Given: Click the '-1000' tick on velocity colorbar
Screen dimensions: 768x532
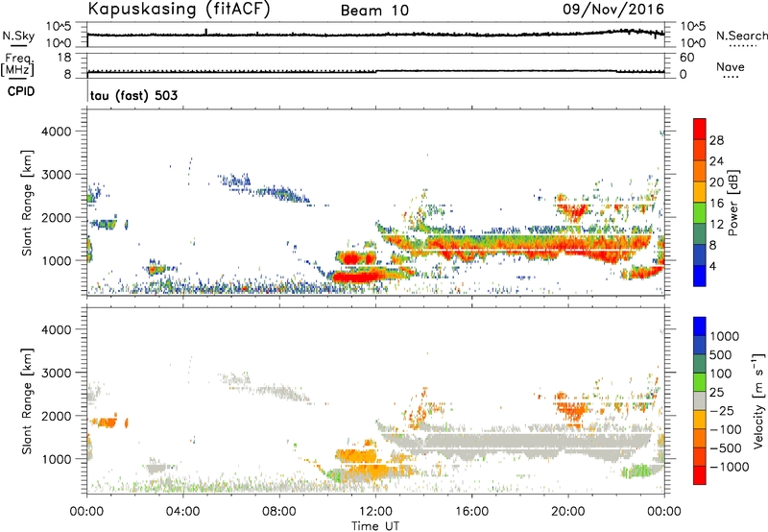Looking at the screenshot, I should tap(730, 467).
